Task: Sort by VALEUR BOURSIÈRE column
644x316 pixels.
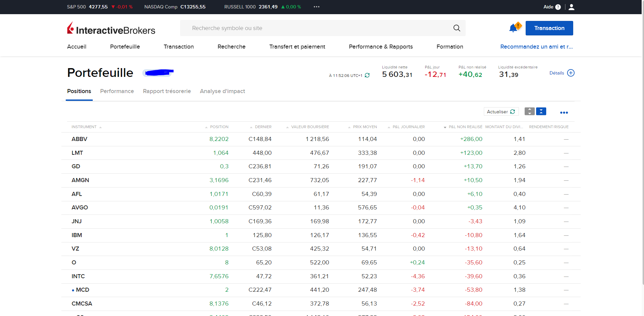Action: [x=308, y=127]
